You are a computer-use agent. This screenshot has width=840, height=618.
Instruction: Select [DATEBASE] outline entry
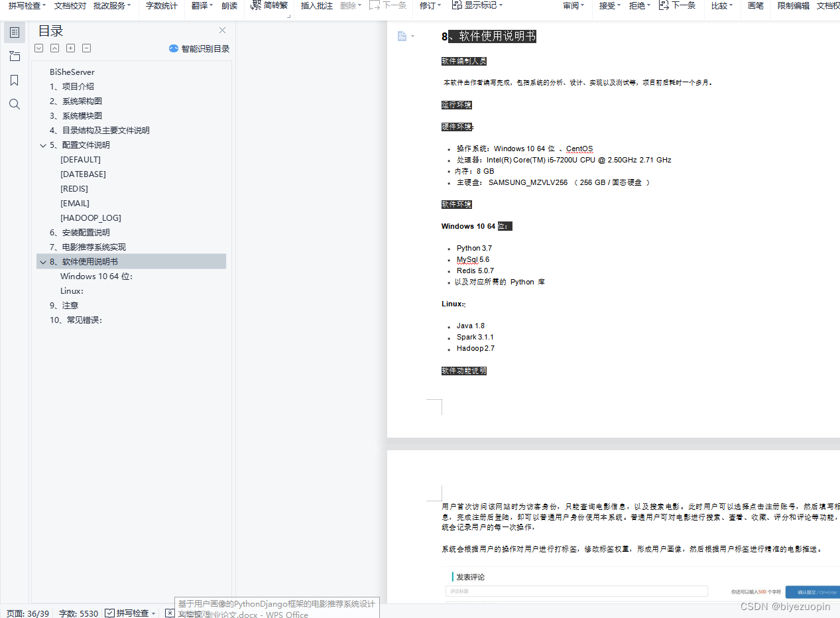(83, 174)
